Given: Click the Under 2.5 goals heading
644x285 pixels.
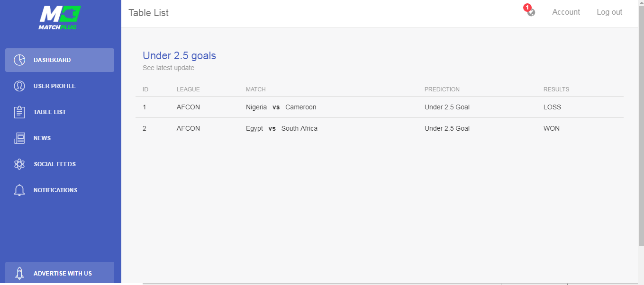Looking at the screenshot, I should pos(179,55).
